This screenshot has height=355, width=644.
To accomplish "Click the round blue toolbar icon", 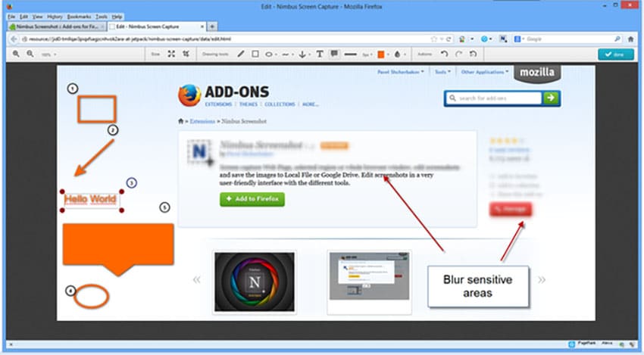I will click(x=484, y=39).
